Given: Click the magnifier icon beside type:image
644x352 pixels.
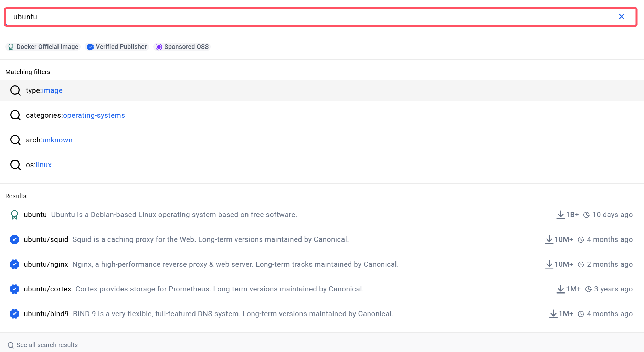Looking at the screenshot, I should (15, 90).
